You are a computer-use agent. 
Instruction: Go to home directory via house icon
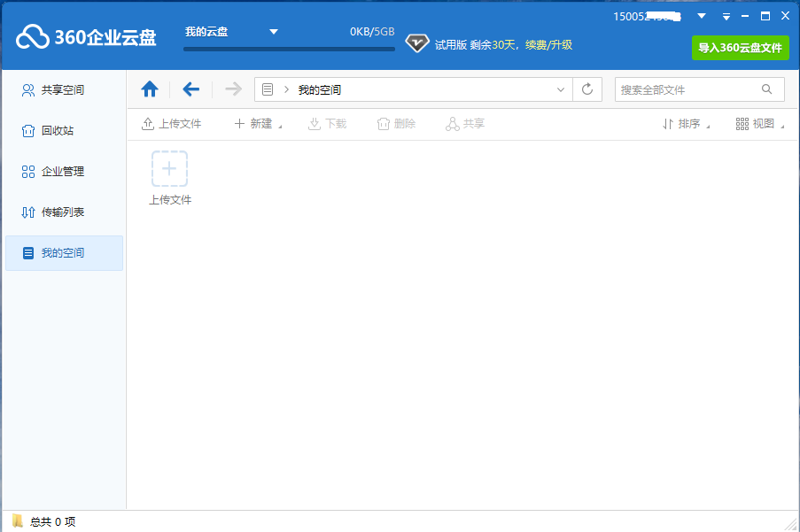150,89
